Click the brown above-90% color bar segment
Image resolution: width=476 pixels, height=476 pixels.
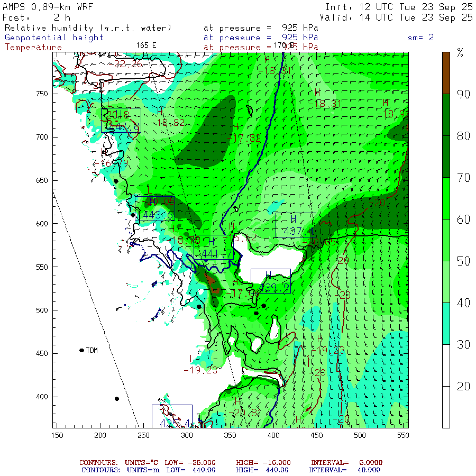(x=446, y=73)
